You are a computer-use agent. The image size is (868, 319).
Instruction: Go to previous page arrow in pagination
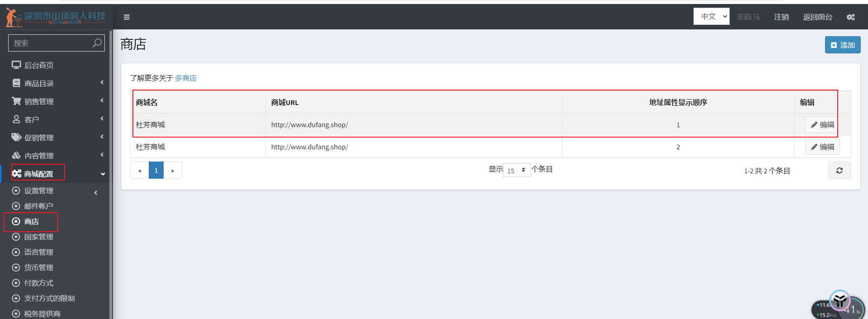pos(140,171)
